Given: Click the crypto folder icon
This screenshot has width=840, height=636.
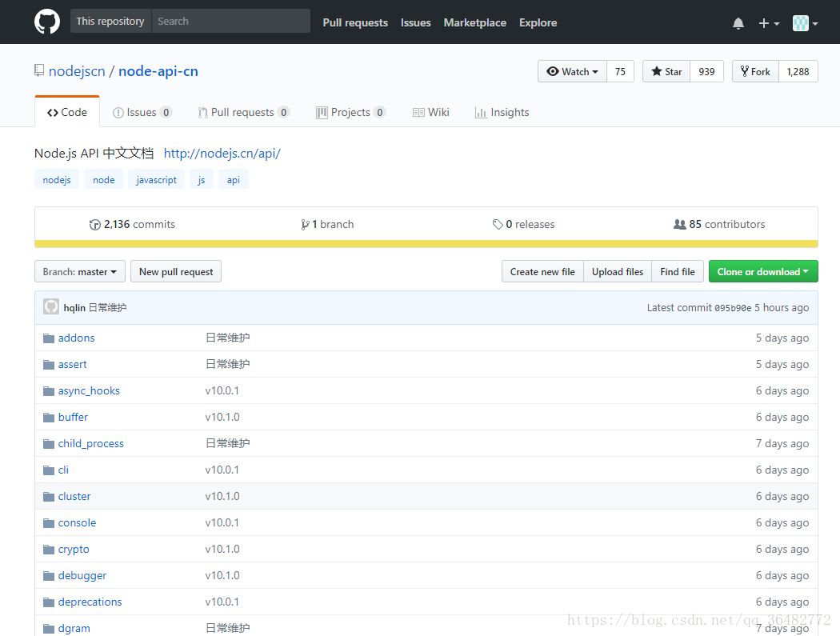Looking at the screenshot, I should point(49,549).
